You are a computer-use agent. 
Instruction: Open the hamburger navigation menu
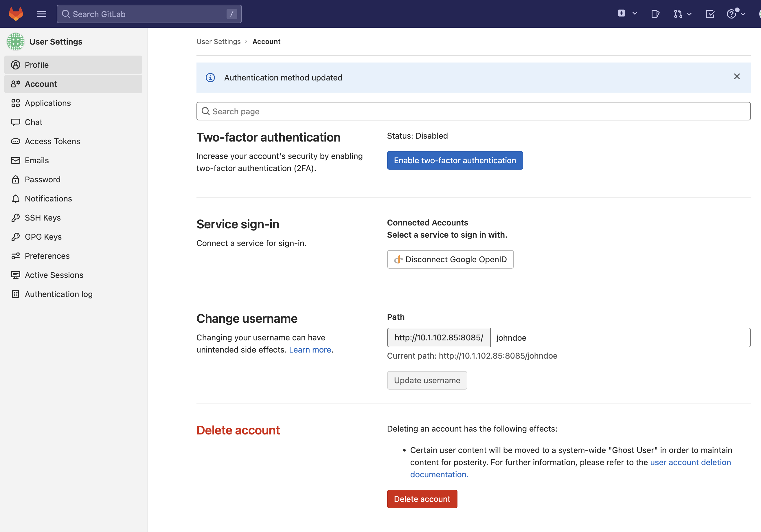pos(41,14)
